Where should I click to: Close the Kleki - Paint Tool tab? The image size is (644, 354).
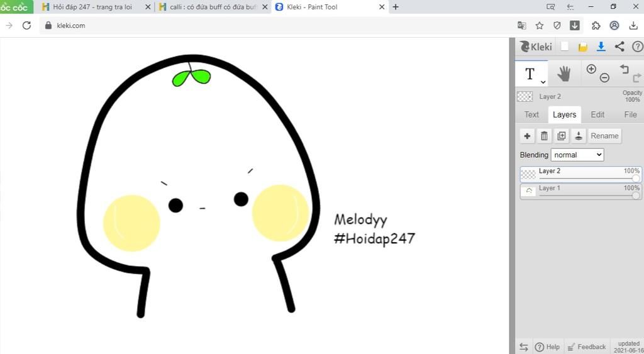(382, 7)
